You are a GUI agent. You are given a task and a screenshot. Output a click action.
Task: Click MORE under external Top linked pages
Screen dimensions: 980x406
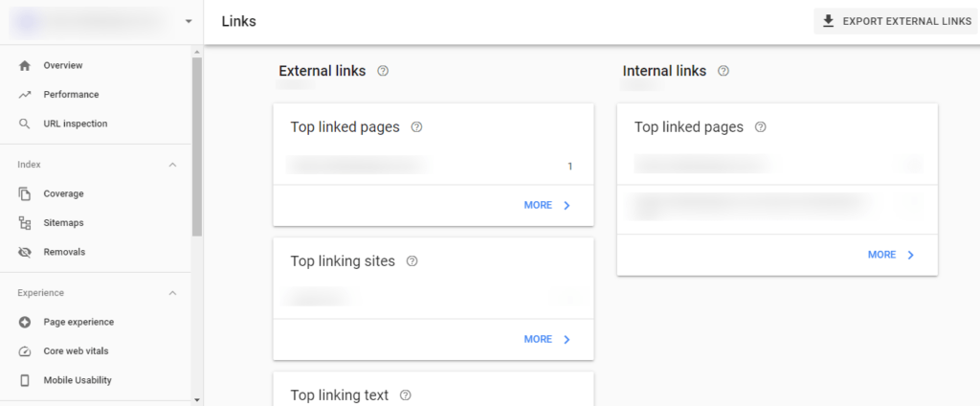click(x=547, y=205)
